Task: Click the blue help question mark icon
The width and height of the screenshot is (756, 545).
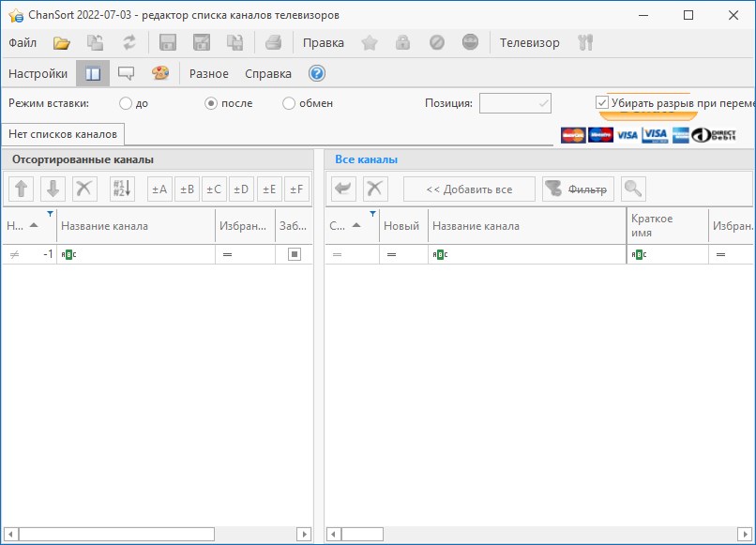Action: tap(316, 73)
